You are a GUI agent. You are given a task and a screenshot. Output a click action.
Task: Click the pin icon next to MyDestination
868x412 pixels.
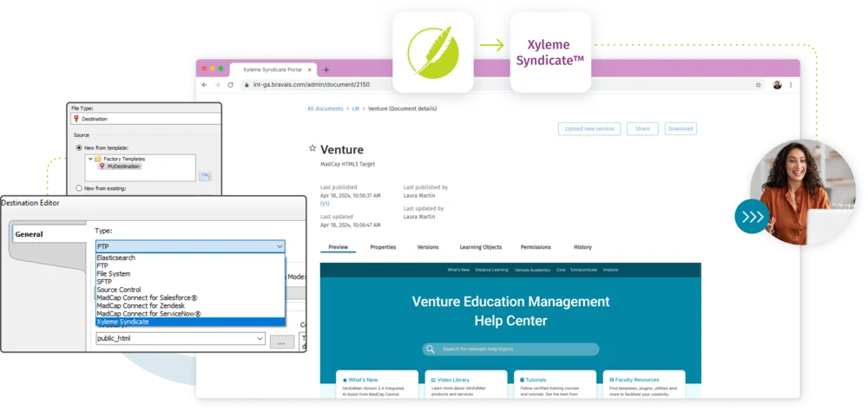(102, 166)
